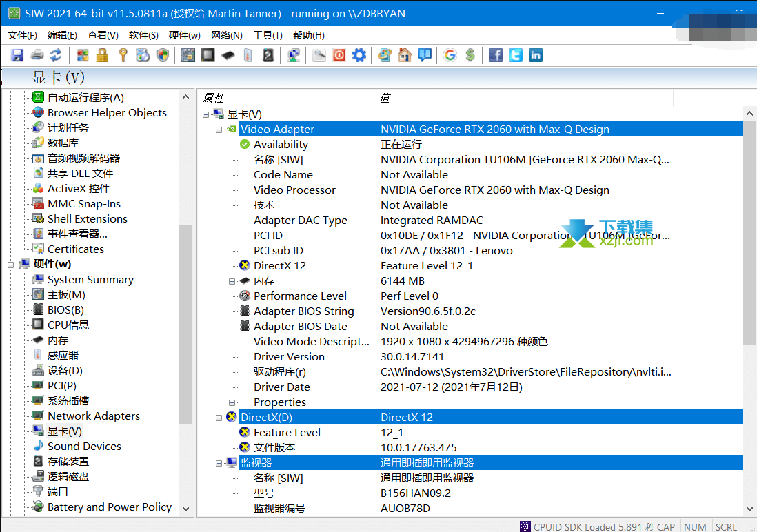The height and width of the screenshot is (532, 757).
Task: Click the Print icon in the toolbar
Action: pyautogui.click(x=37, y=55)
